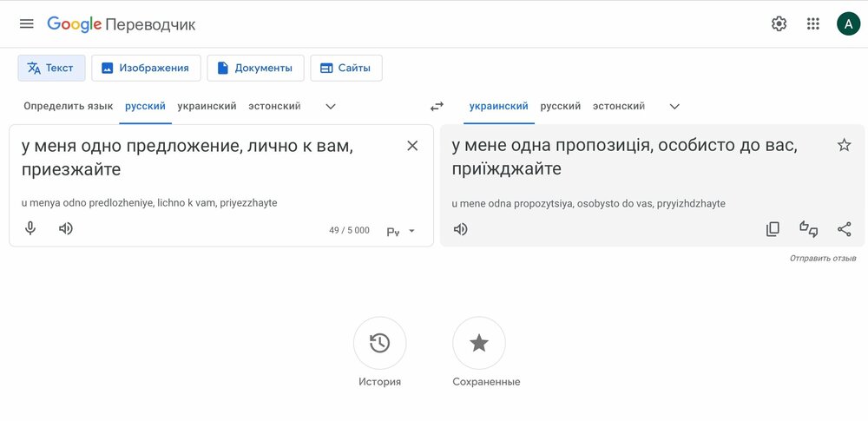
Task: Open the keyboard input method dropdown
Action: [401, 231]
